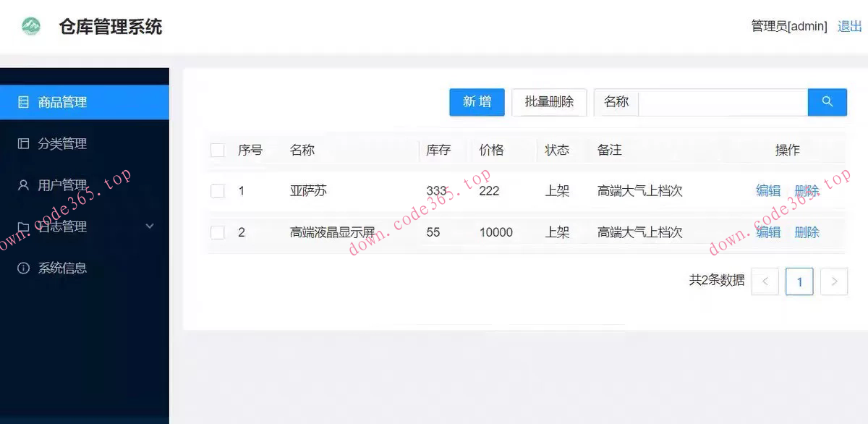Click the next page arrow in pagination

834,281
